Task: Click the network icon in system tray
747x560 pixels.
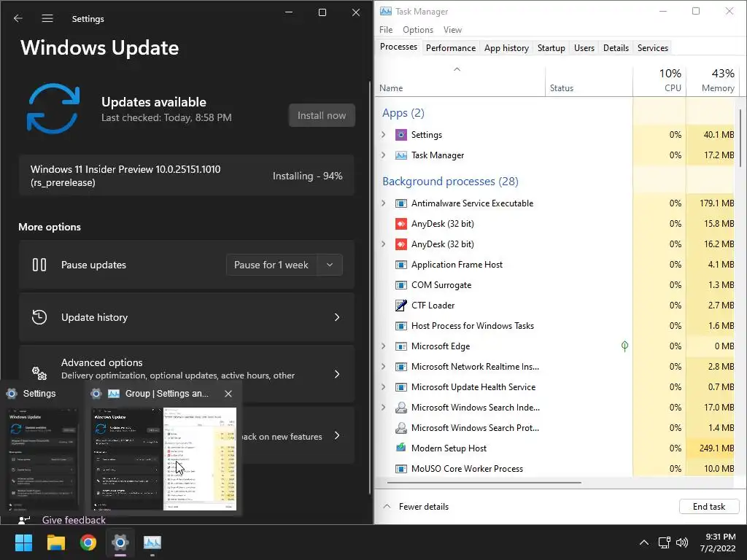Action: 664,542
